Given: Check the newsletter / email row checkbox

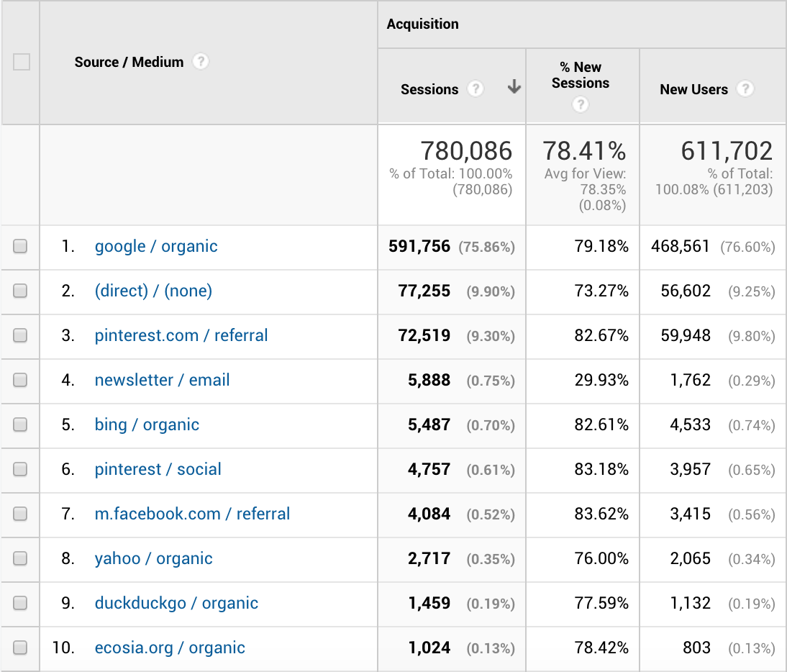Looking at the screenshot, I should pyautogui.click(x=20, y=380).
